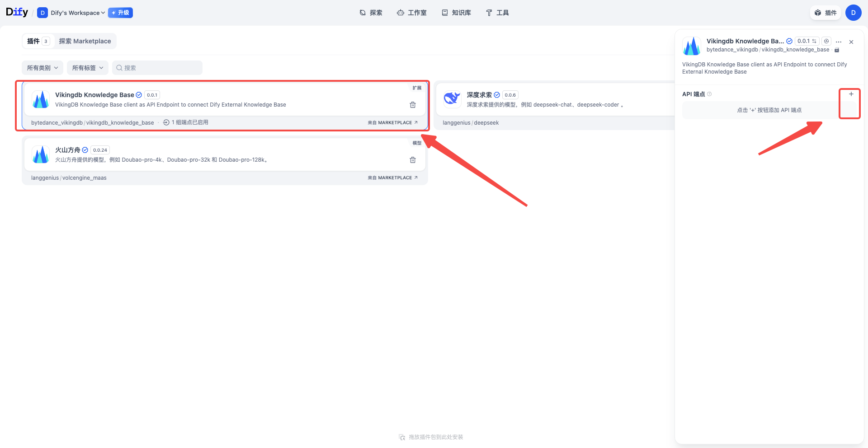The height and width of the screenshot is (448, 868).
Task: Click verified badge in detail panel header
Action: point(789,41)
